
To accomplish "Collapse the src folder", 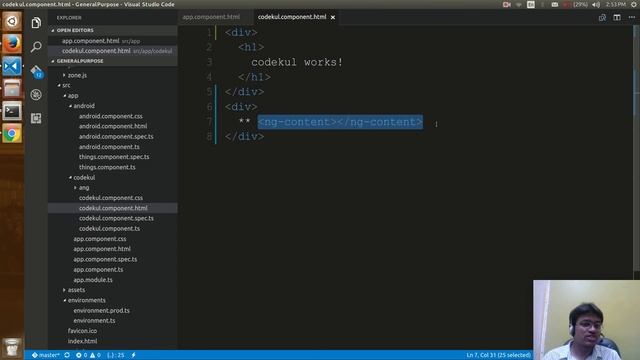I will pos(66,85).
